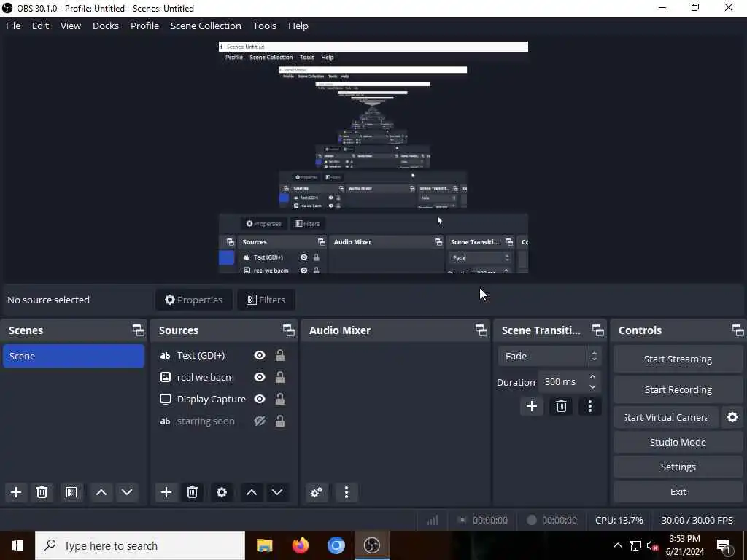Remove selected source using trash icon
This screenshot has width=747, height=560.
(x=192, y=492)
